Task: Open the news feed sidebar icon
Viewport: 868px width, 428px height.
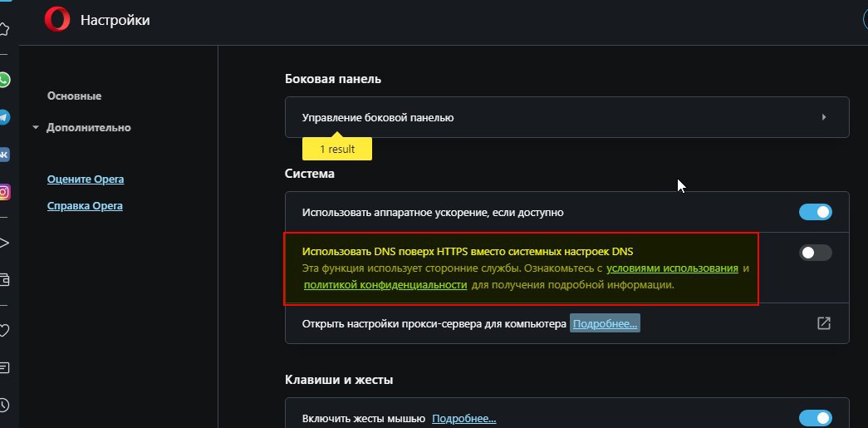Action: pos(4,367)
